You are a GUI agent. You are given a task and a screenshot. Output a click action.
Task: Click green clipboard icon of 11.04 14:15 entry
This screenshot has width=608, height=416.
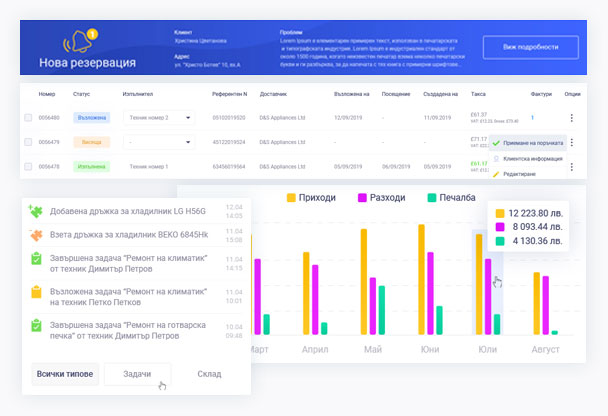36,259
